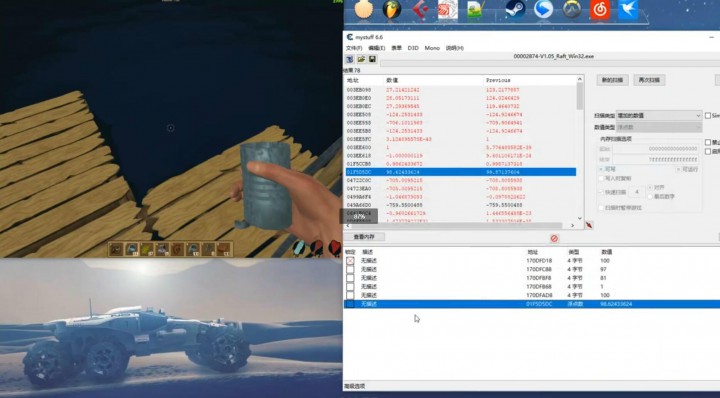Tick lock checkbox for address 170DFC88

(350, 269)
